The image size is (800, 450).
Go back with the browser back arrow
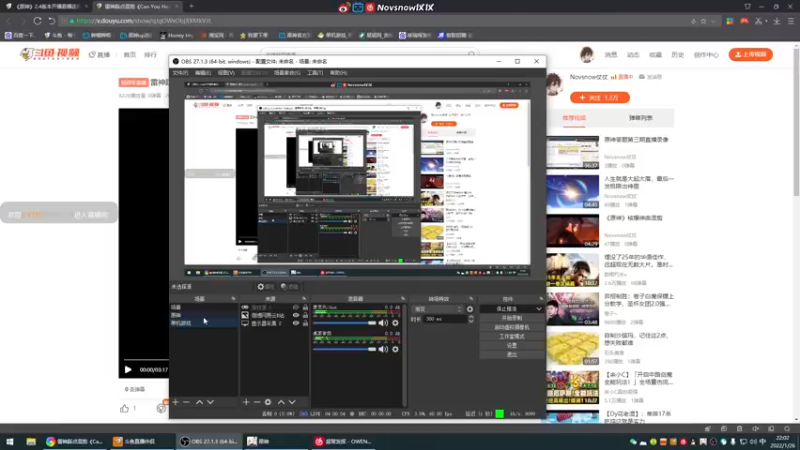[9, 21]
